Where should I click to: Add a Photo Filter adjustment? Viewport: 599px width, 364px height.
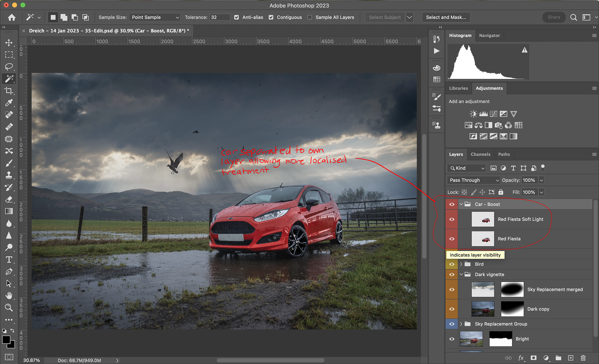pos(499,125)
